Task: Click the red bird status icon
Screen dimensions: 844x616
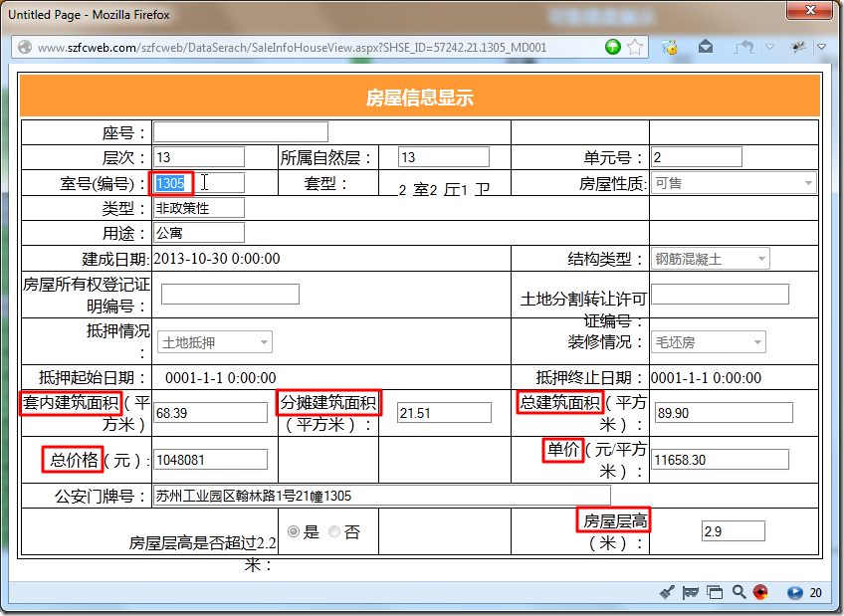Action: pos(760,592)
